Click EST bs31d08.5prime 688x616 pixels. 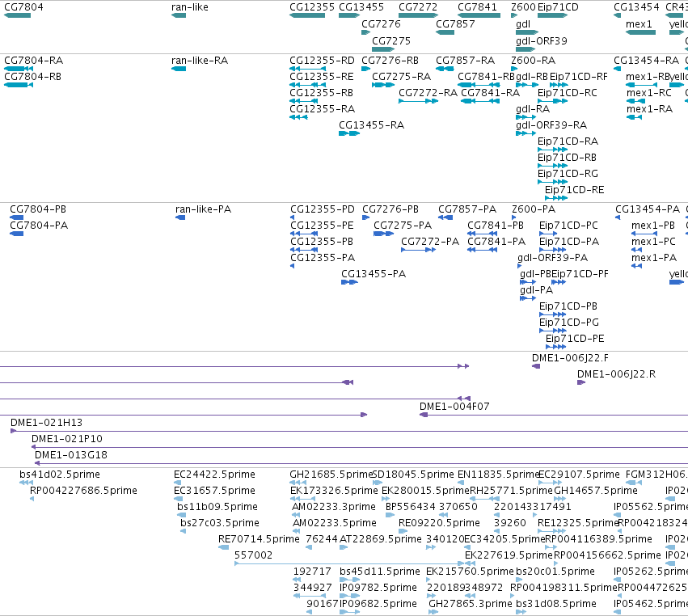click(556, 604)
